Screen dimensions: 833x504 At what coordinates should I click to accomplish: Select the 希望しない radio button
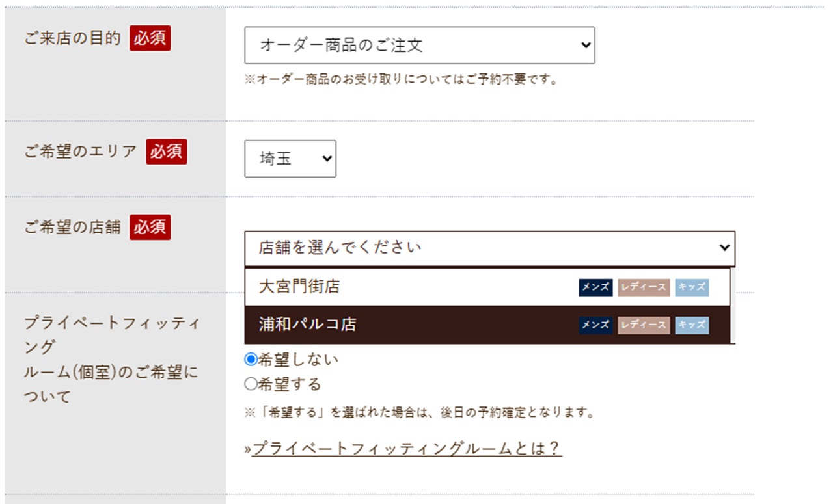[251, 360]
